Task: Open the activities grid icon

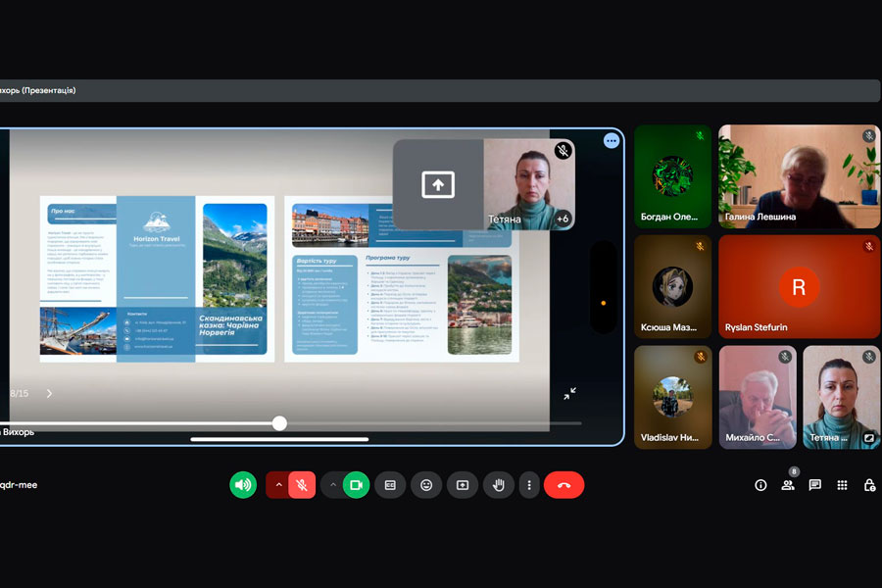Action: [842, 485]
